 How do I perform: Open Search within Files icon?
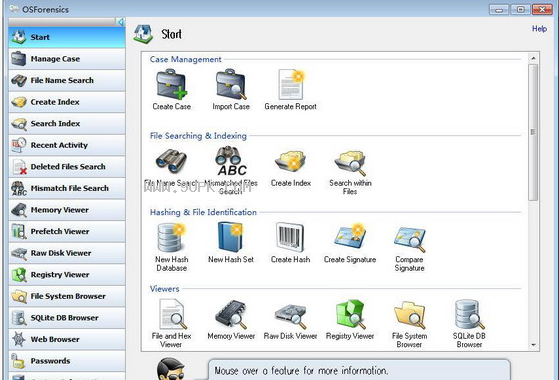click(x=350, y=163)
